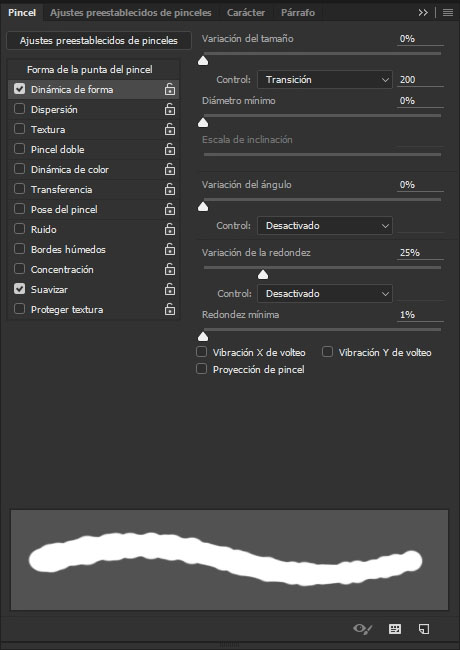Enable the Pose del pincel checkbox
Viewport: 460px width, 650px height.
pos(19,209)
